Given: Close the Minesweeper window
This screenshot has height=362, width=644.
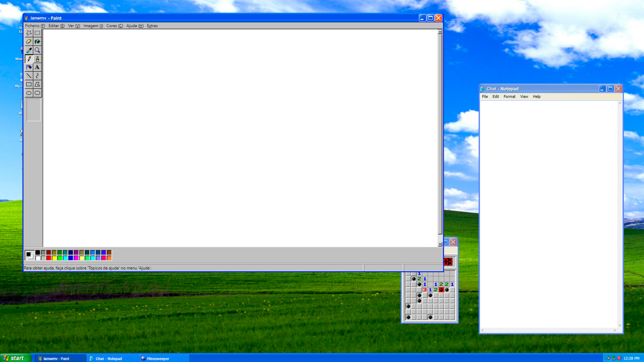Looking at the screenshot, I should click(x=453, y=242).
